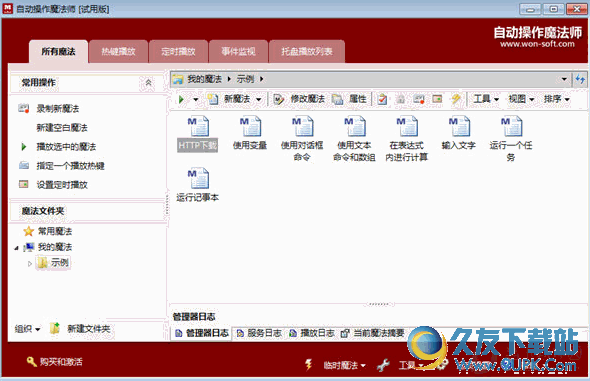Select the 使用变量 magic file
Screen dimensions: 590x381
click(x=250, y=134)
